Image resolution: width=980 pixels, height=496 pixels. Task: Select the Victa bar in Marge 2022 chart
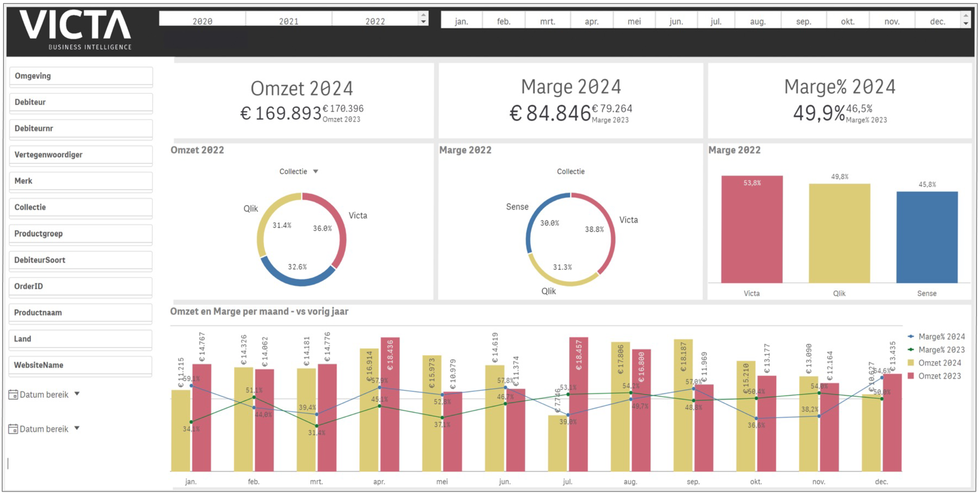click(752, 229)
